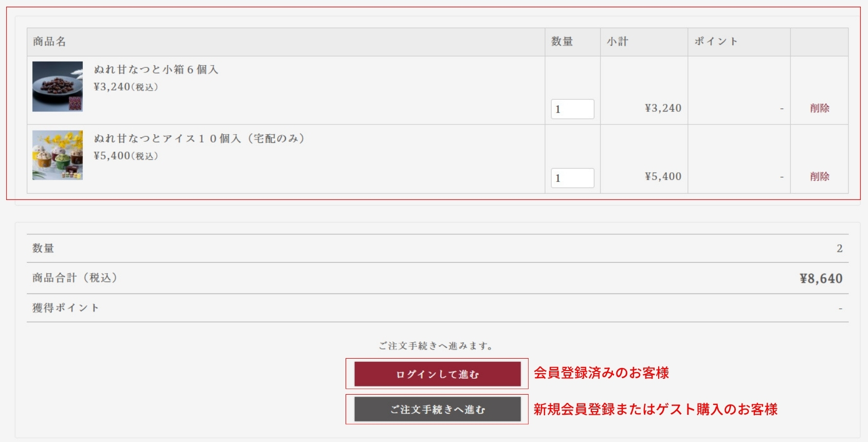Remove the ぬれ甘なつとアイス item using 削除
This screenshot has height=442, width=868.
[x=819, y=176]
